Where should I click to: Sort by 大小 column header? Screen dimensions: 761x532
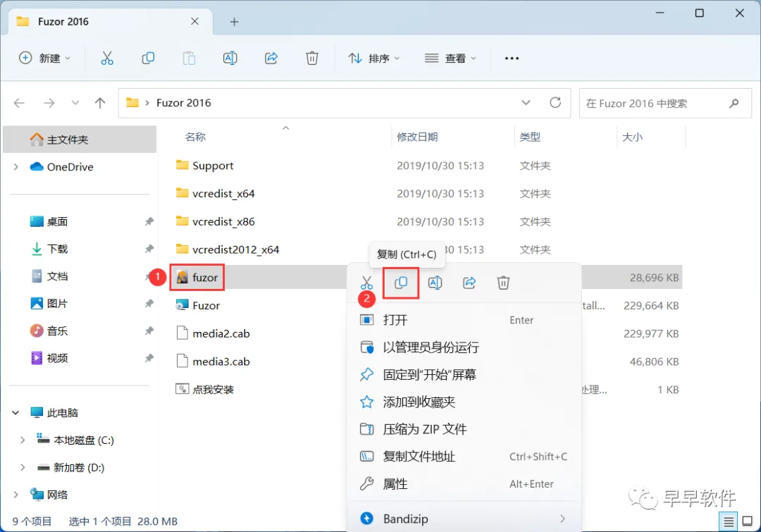pyautogui.click(x=632, y=137)
